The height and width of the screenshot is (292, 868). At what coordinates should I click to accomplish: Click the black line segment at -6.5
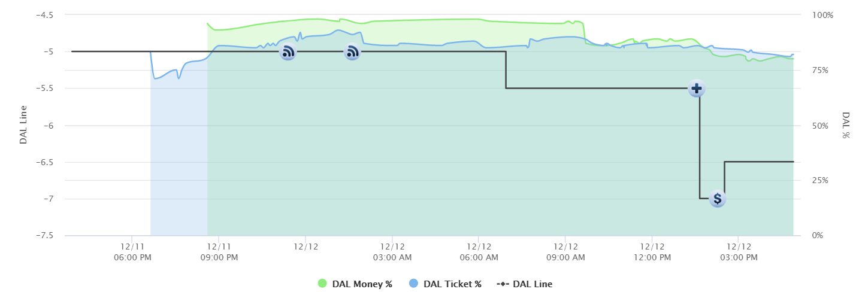758,162
